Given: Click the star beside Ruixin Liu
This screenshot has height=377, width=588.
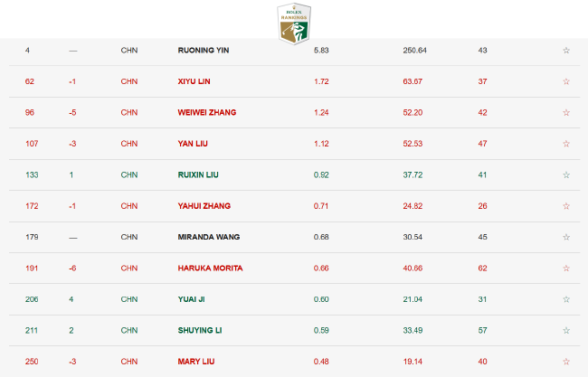Looking at the screenshot, I should pyautogui.click(x=566, y=174).
